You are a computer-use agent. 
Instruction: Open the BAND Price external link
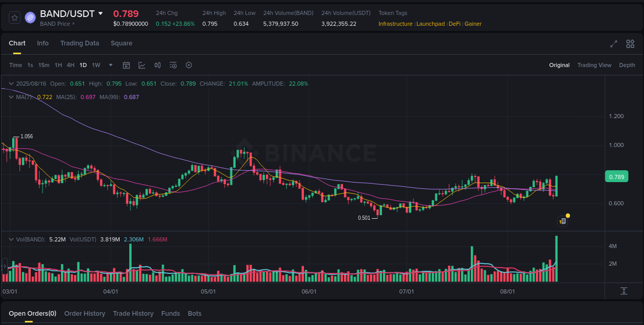pyautogui.click(x=56, y=23)
